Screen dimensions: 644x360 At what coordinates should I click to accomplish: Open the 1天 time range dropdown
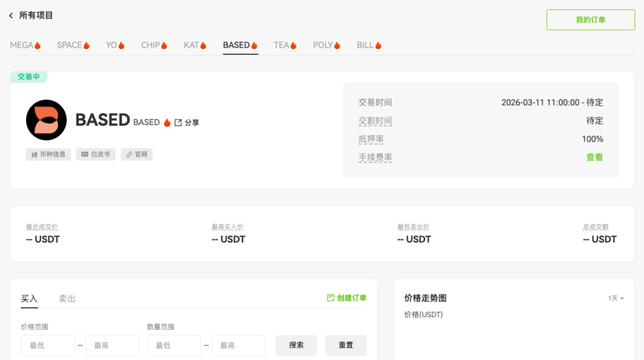coord(616,298)
